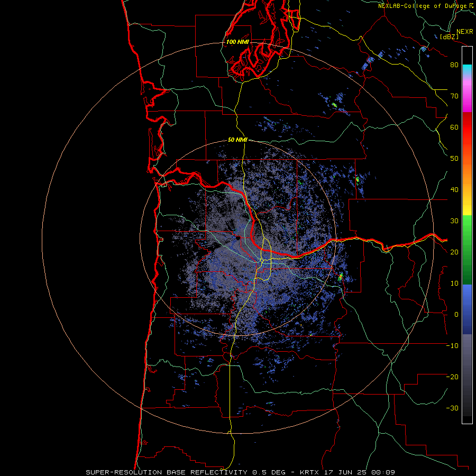Image resolution: width=476 pixels, height=476 pixels.
Task: Click the 10 value on the dBZ scale
Action: coord(454,283)
